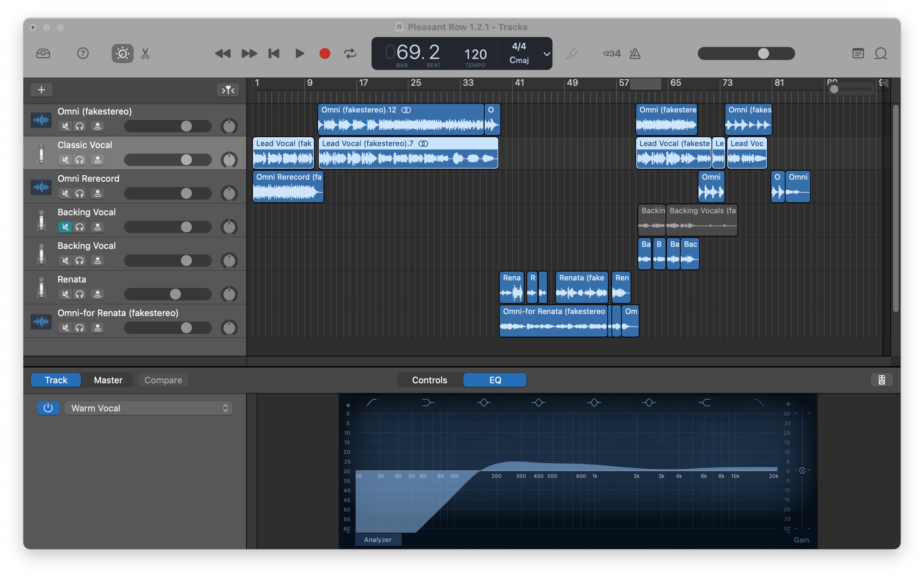Image resolution: width=924 pixels, height=578 pixels.
Task: Select the EQ tab
Action: pyautogui.click(x=495, y=380)
